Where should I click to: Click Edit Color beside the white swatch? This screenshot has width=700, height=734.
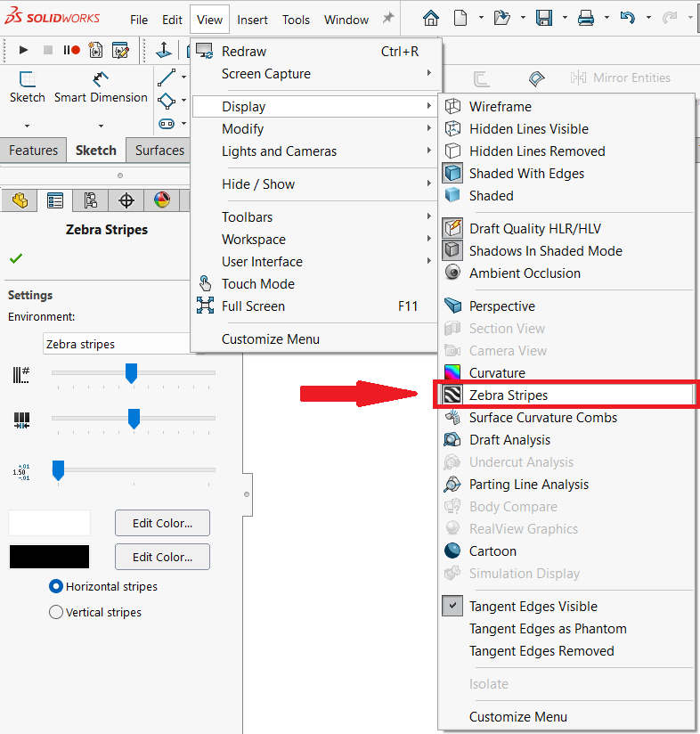click(x=162, y=523)
